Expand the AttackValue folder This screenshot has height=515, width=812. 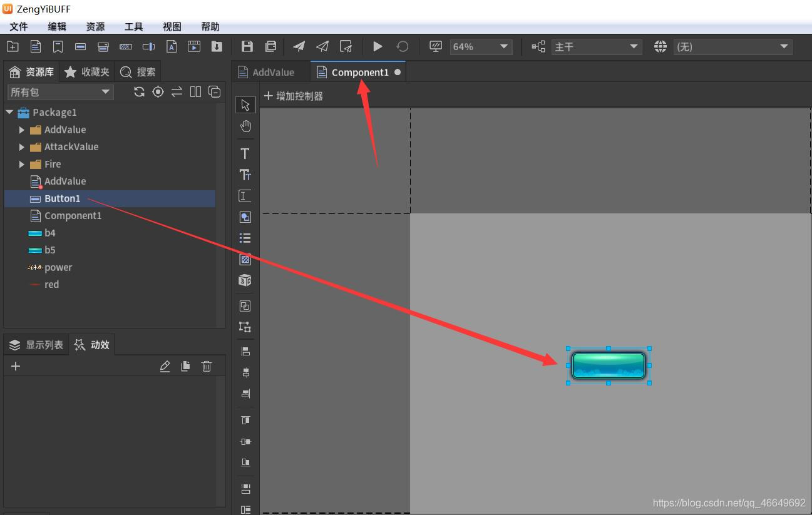pyautogui.click(x=22, y=147)
